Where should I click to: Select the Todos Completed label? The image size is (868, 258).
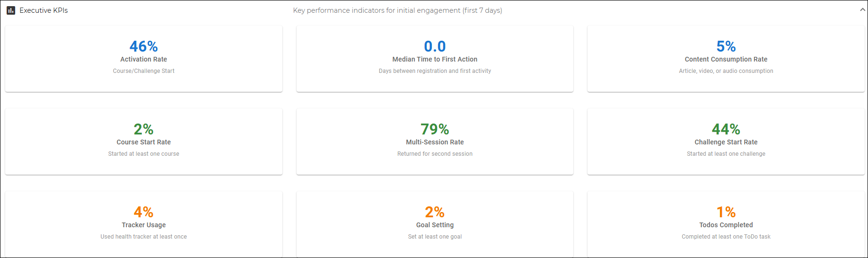(726, 225)
